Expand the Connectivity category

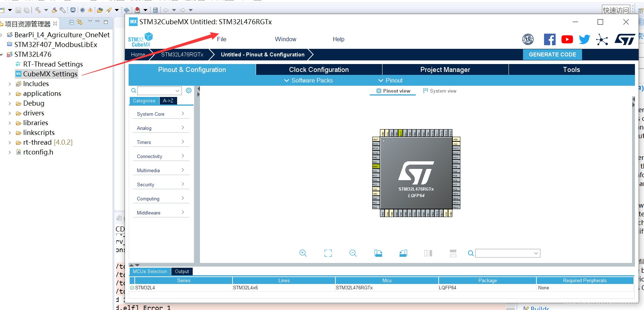pos(161,156)
